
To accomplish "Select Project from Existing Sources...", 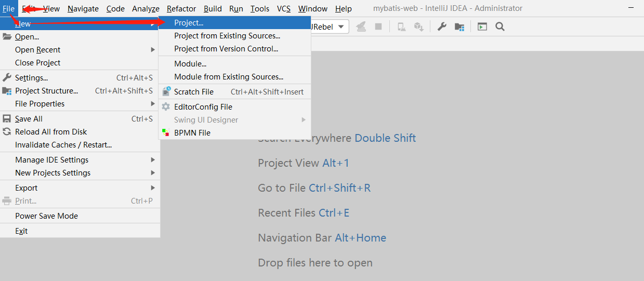I will (x=235, y=36).
